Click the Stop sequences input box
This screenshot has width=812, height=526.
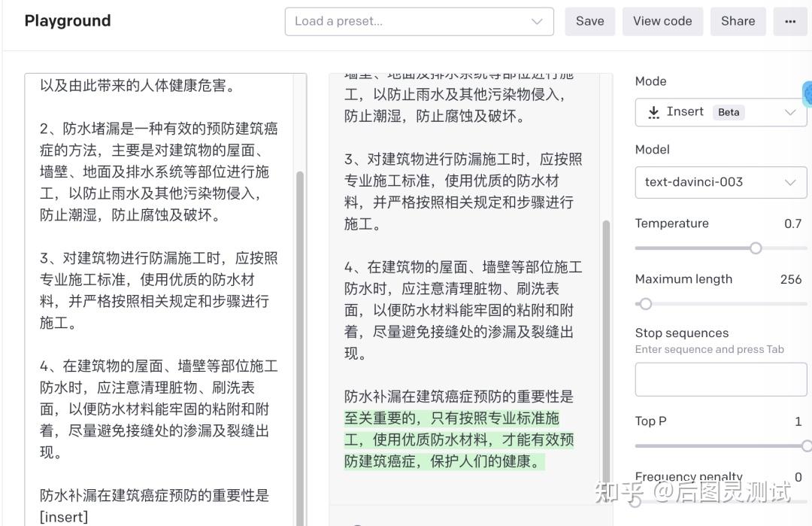coord(720,379)
